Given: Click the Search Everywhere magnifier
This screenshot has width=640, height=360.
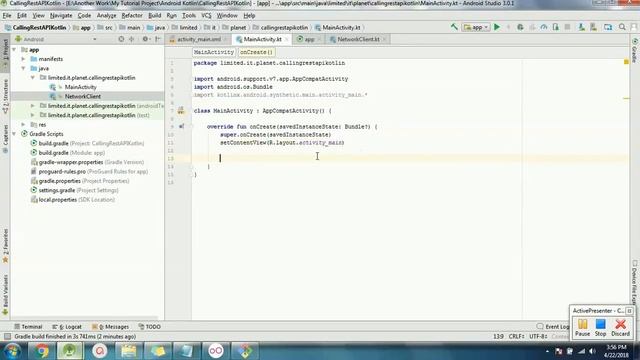Looking at the screenshot, I should 622,27.
